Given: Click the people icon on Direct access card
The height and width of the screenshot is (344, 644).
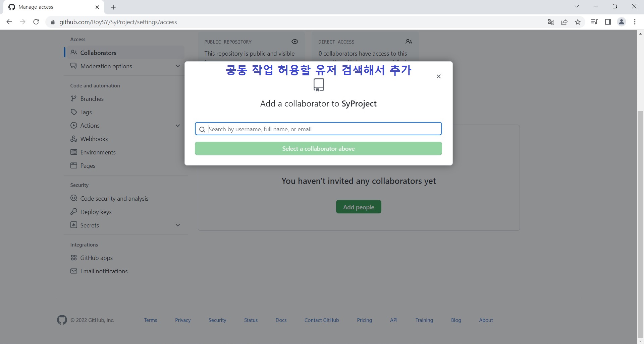Looking at the screenshot, I should tap(409, 42).
